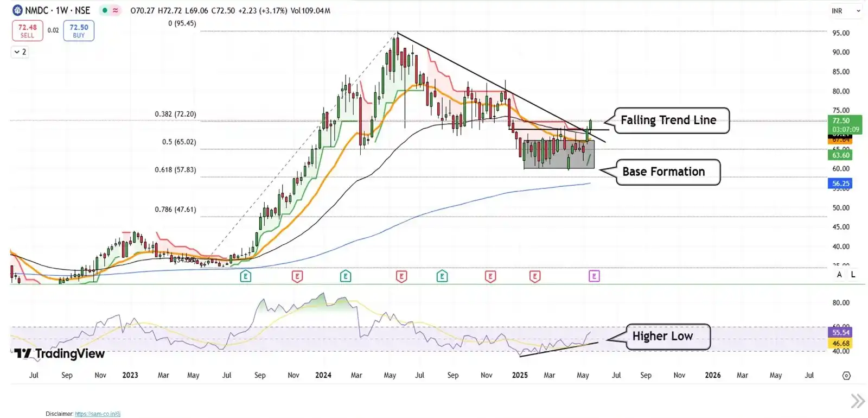Select the grey base formation rectangle
868x418 pixels.
[x=559, y=155]
